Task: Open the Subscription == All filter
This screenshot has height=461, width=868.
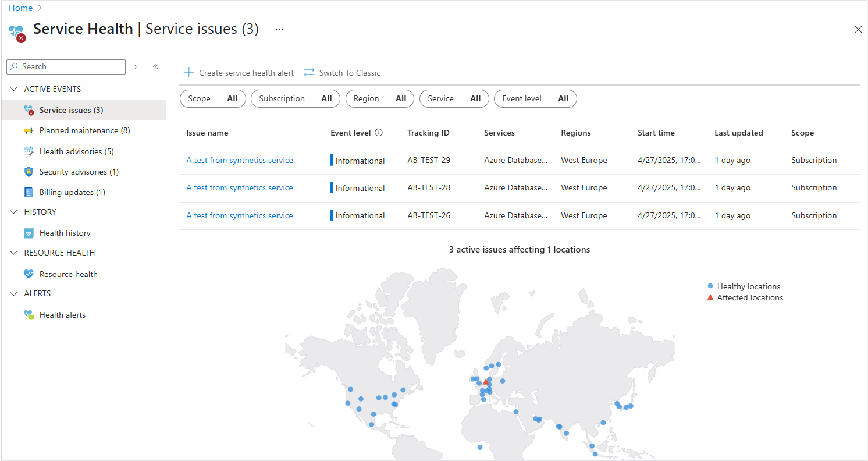Action: (x=295, y=99)
